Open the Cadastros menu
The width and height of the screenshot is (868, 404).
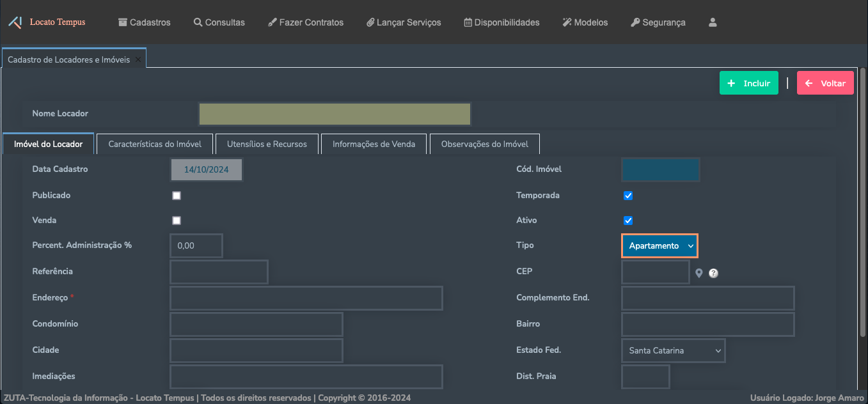point(145,22)
